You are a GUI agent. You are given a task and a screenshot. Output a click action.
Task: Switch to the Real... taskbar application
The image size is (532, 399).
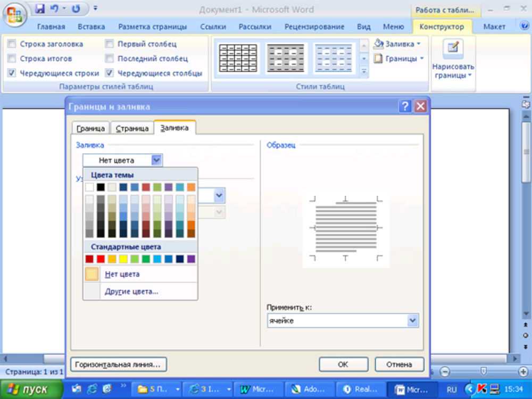coord(360,389)
